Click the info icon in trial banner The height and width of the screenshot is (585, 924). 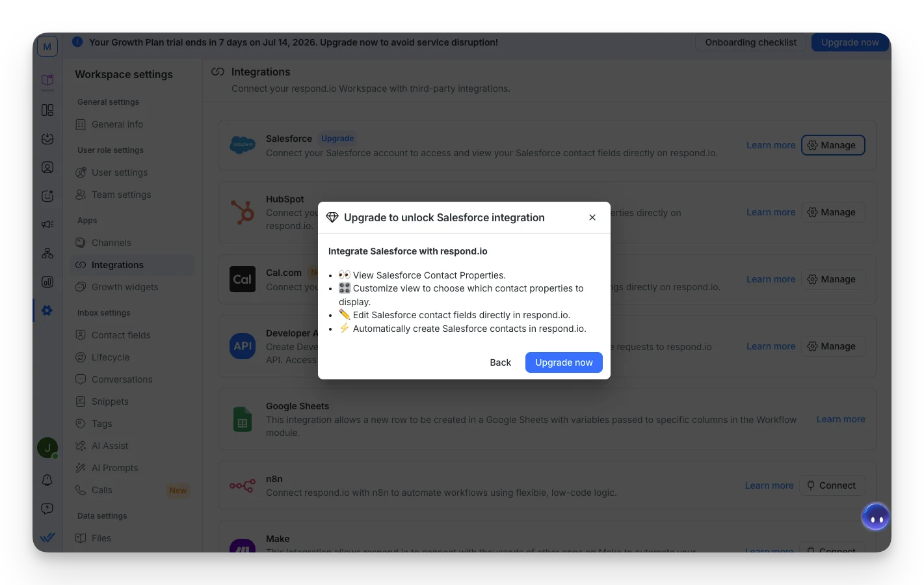77,42
